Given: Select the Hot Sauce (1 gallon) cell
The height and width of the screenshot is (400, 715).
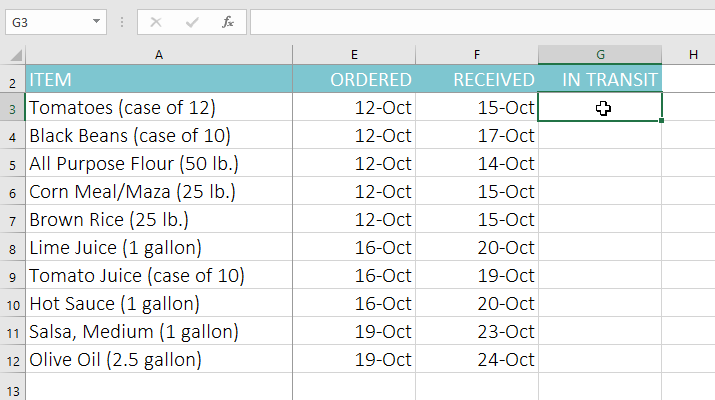Looking at the screenshot, I should coord(159,304).
